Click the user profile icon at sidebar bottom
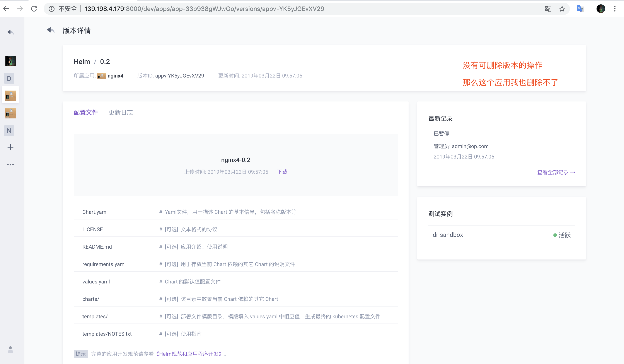The height and width of the screenshot is (364, 624). [x=10, y=350]
